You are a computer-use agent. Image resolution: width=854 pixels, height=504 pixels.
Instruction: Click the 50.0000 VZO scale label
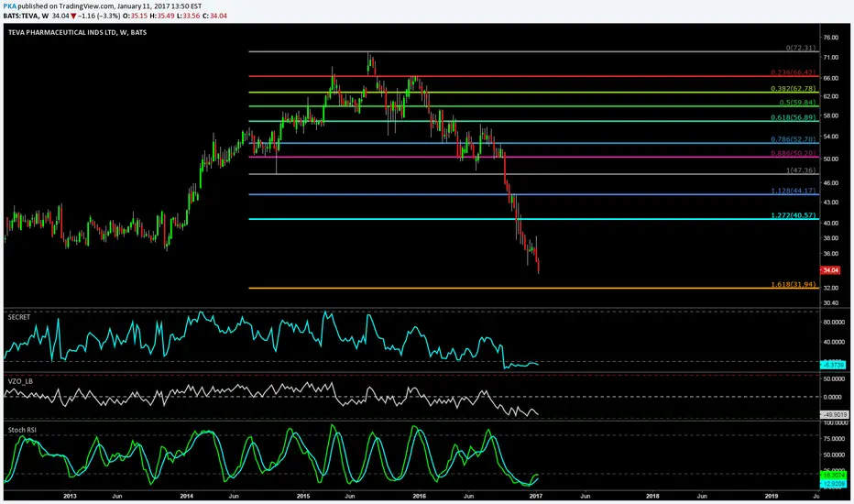click(833, 378)
